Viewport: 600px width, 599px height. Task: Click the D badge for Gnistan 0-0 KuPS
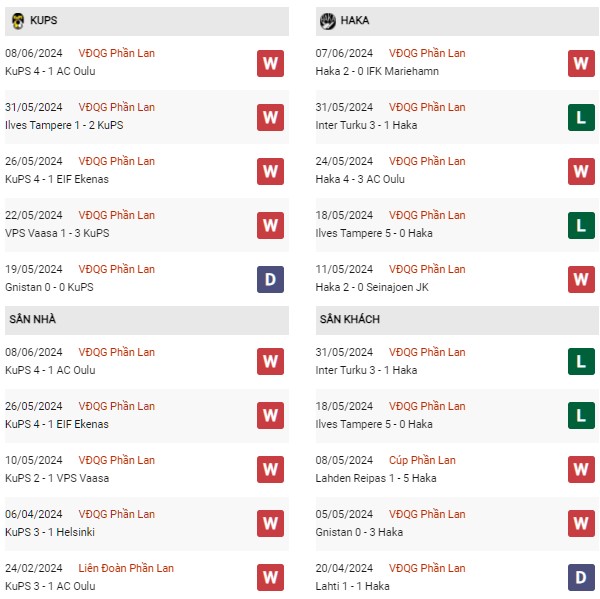click(x=271, y=279)
